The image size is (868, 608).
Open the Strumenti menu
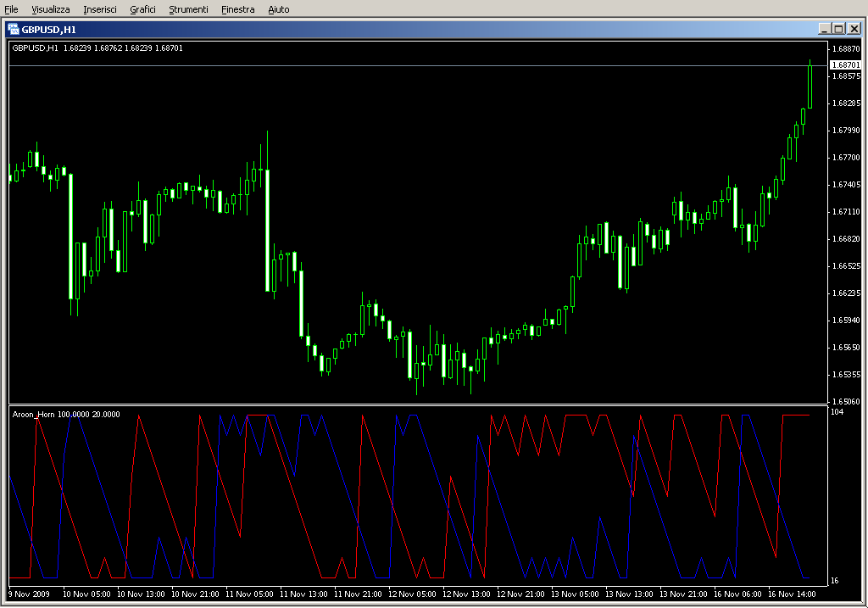point(188,9)
